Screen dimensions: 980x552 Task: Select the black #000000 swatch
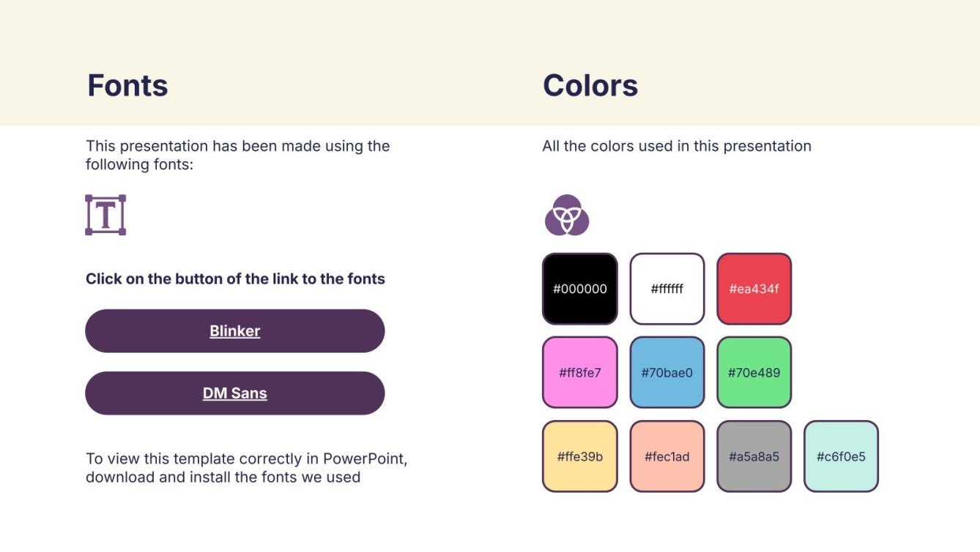pos(579,289)
